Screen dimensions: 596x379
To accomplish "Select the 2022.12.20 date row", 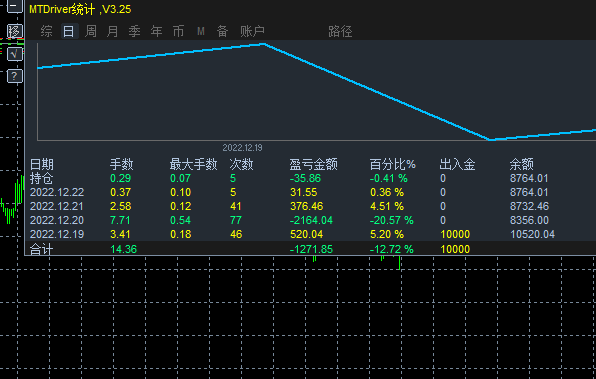I will click(57, 220).
